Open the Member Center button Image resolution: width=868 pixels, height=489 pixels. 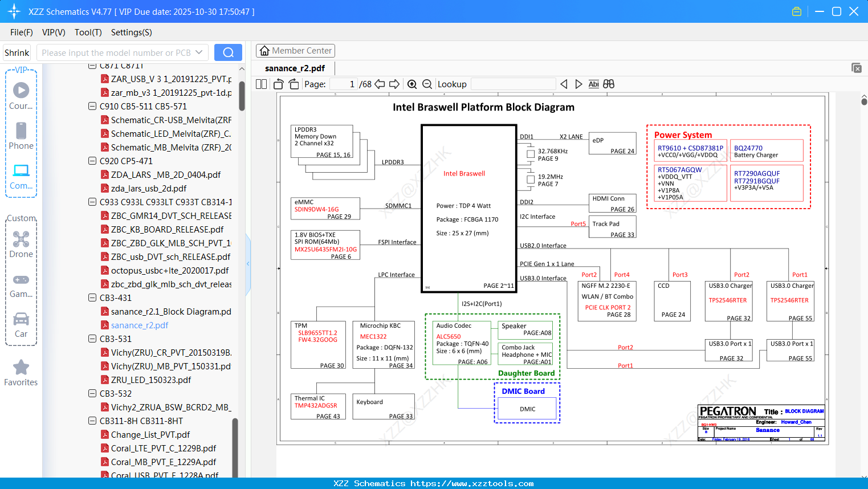coord(295,51)
